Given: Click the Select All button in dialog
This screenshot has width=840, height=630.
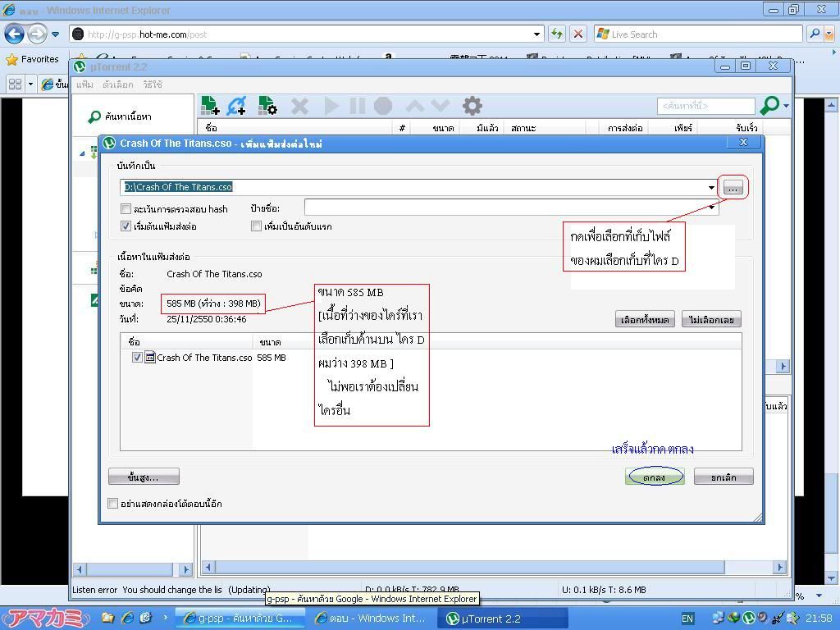Looking at the screenshot, I should tap(645, 320).
